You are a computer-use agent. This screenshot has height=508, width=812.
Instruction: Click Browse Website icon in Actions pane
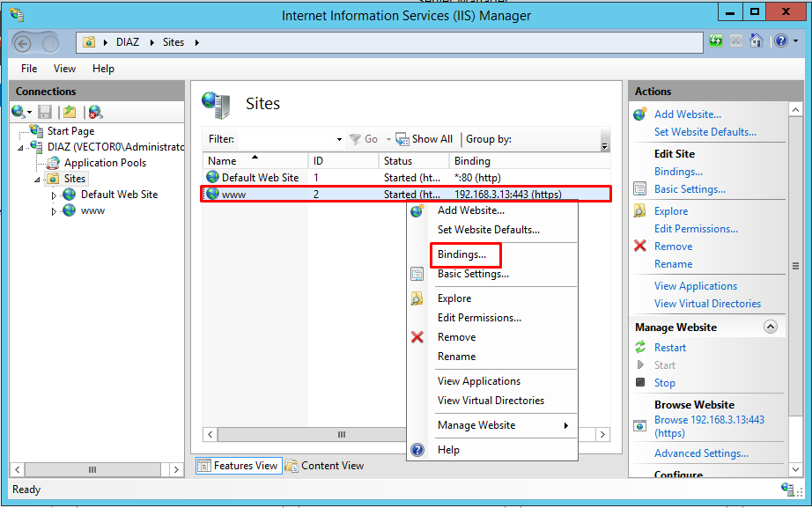pos(640,426)
